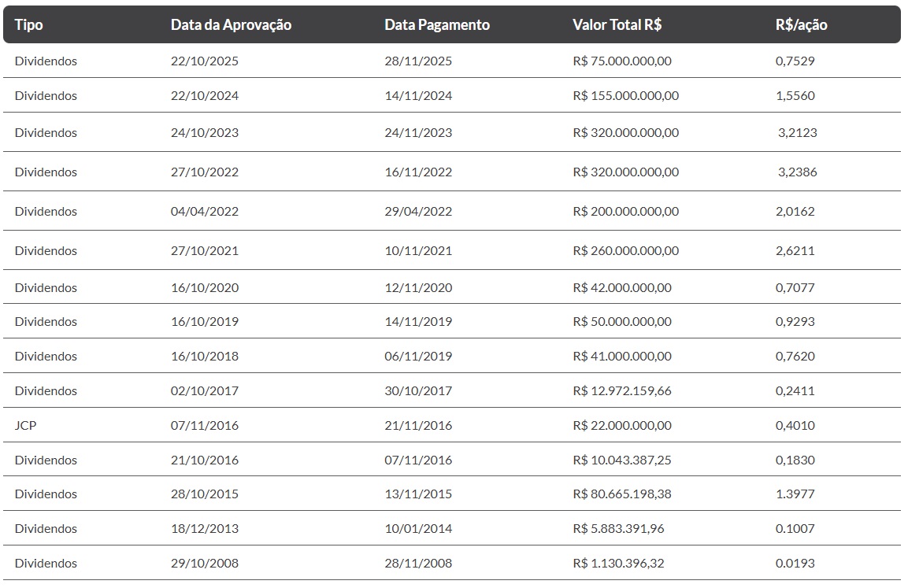Click total value R$ 12.972.159,66
The width and height of the screenshot is (908, 588).
coord(622,390)
